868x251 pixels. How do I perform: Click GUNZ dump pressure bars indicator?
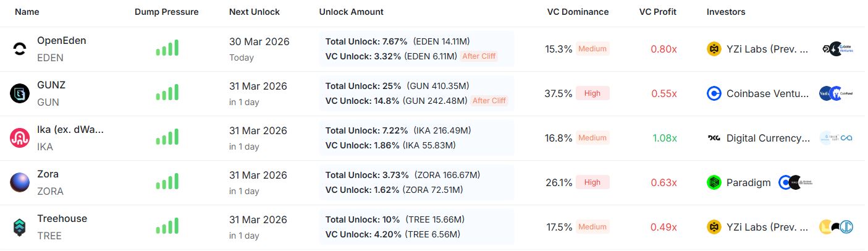tap(167, 93)
